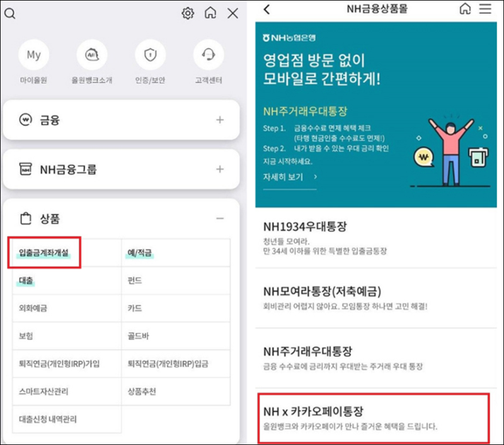Screen dimensions: 504x445
Task: Tap the 금융 section header label
Action: (x=50, y=120)
